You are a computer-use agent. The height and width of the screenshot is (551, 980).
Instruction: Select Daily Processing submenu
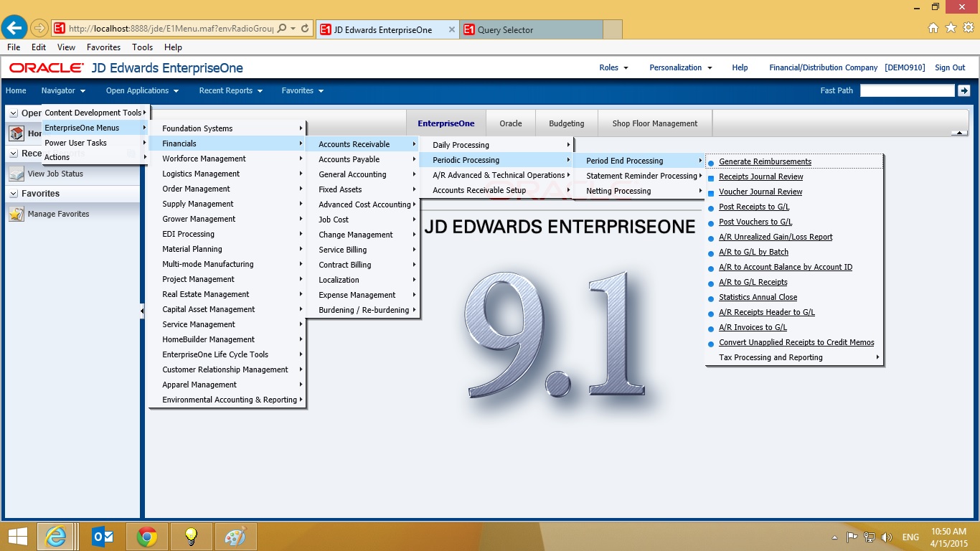[496, 145]
